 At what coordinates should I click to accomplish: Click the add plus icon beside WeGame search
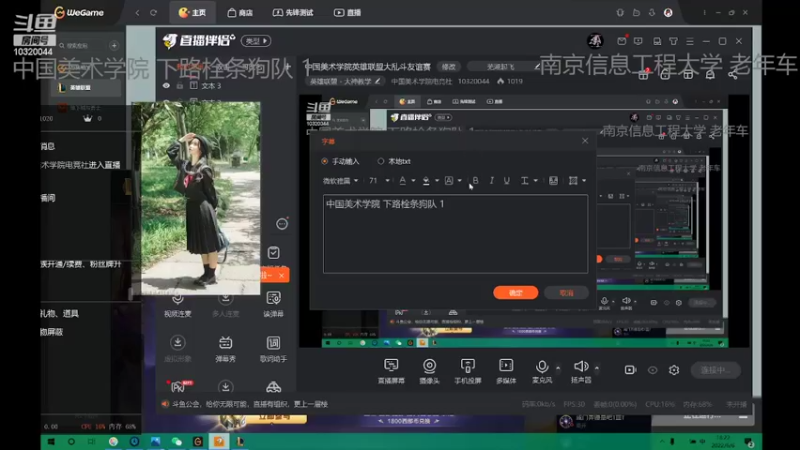pos(114,45)
